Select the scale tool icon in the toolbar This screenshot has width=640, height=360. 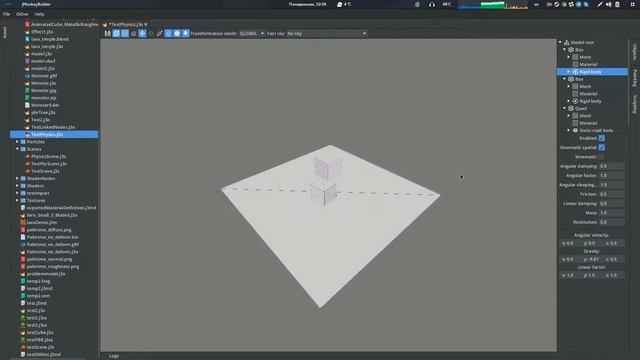click(160, 33)
